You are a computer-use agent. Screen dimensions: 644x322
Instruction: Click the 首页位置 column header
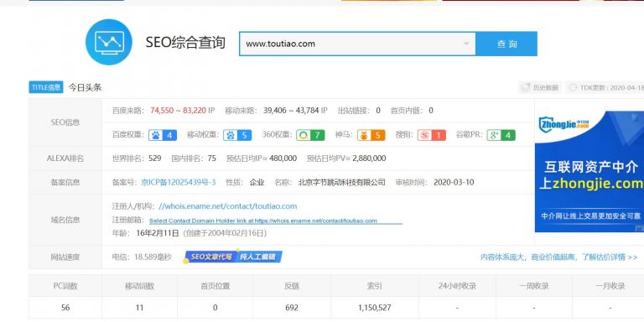pos(216,286)
